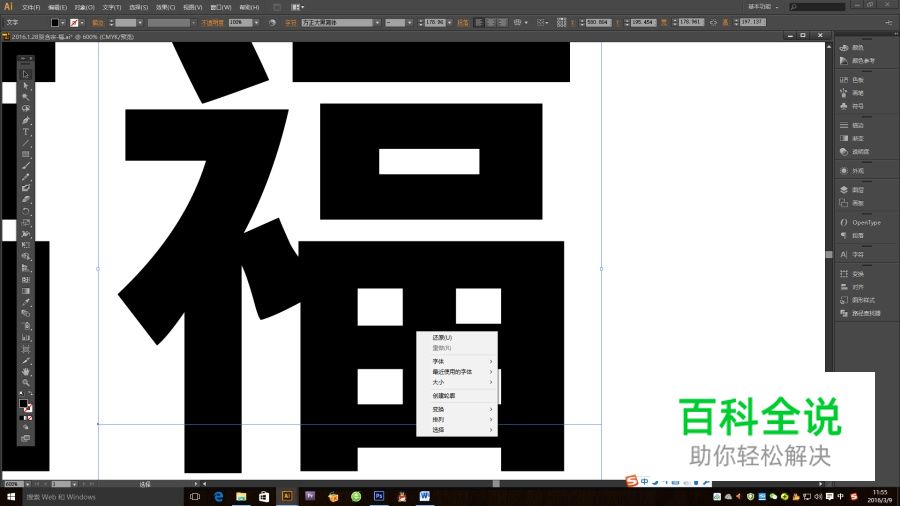This screenshot has height=506, width=900.
Task: Toggle constrain width and height proportions
Action: (713, 22)
